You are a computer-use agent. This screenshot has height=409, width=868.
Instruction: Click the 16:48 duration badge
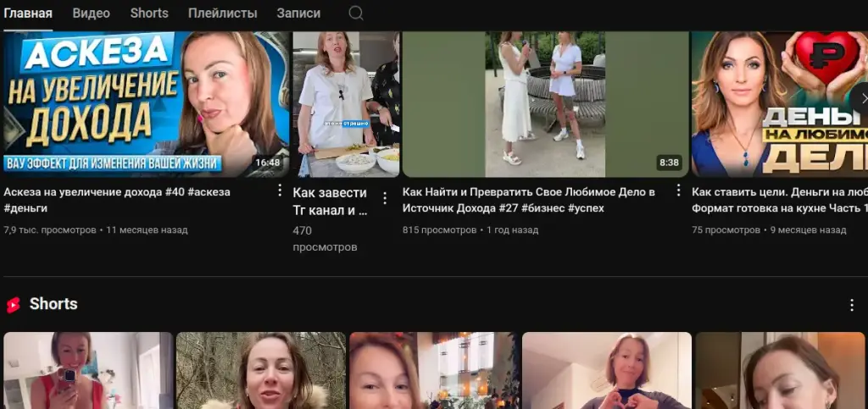267,163
